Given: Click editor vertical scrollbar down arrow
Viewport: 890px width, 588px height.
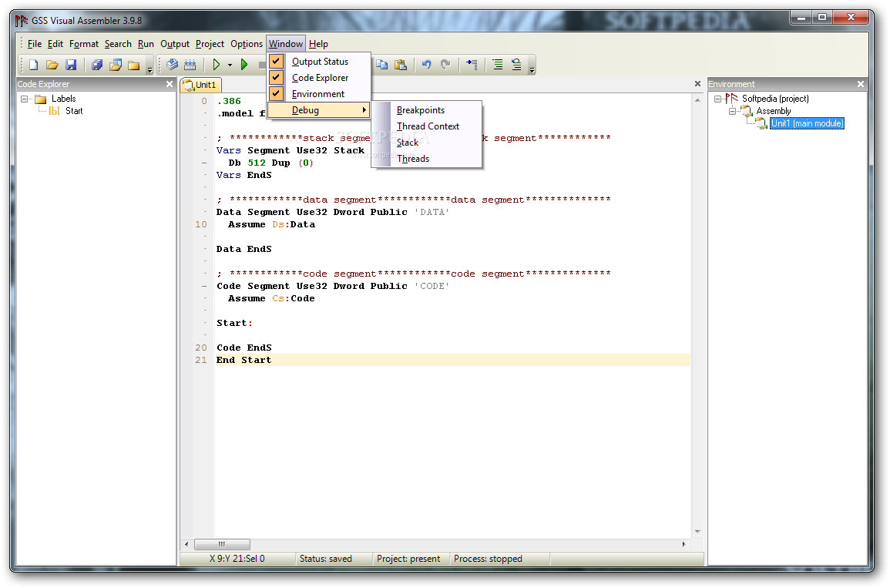Looking at the screenshot, I should [x=697, y=532].
